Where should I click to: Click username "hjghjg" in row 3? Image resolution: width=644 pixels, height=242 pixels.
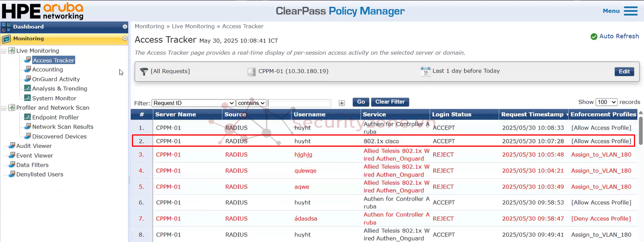[x=303, y=155]
